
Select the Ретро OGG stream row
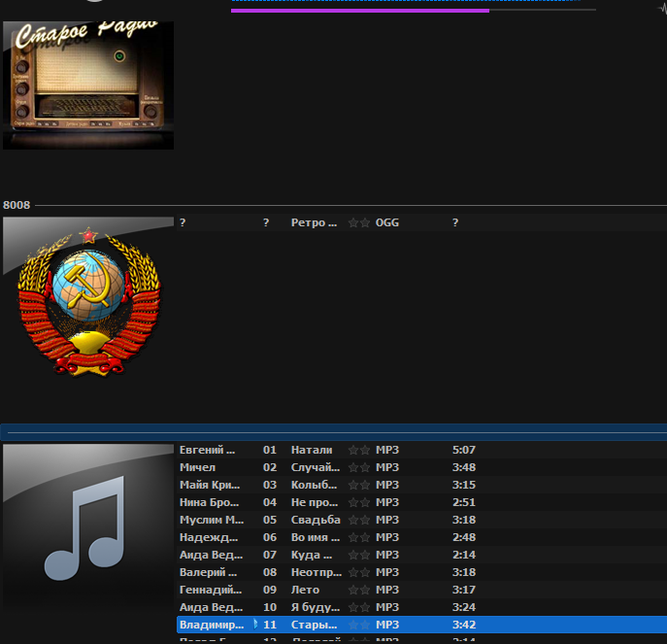421,222
